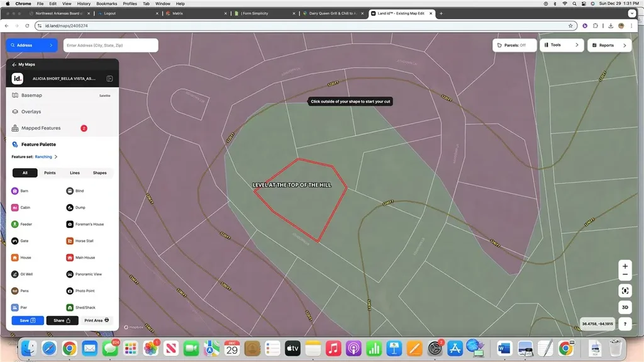The width and height of the screenshot is (644, 362).
Task: Collapse the sidebar panel icon
Action: (109, 79)
